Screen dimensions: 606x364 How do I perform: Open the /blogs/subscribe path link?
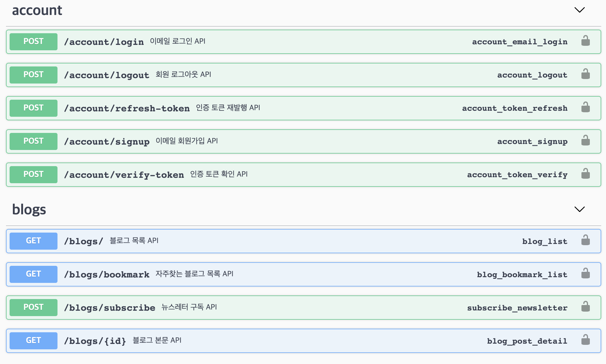(110, 308)
